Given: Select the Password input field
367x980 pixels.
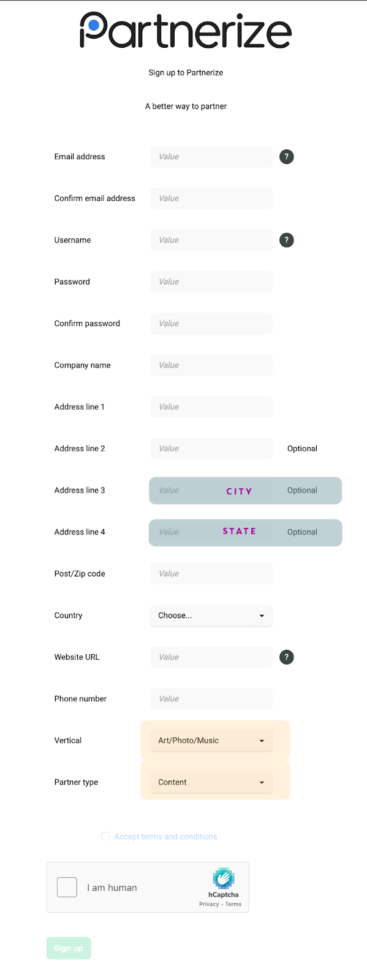Looking at the screenshot, I should tap(211, 282).
